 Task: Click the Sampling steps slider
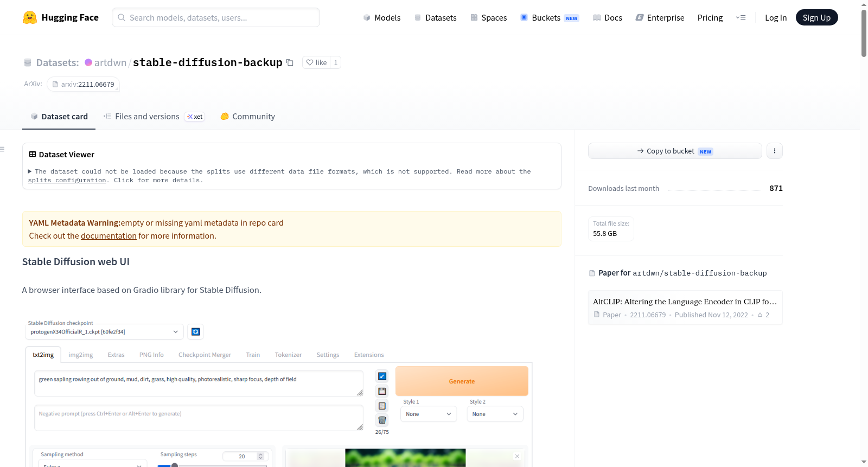tap(212, 465)
